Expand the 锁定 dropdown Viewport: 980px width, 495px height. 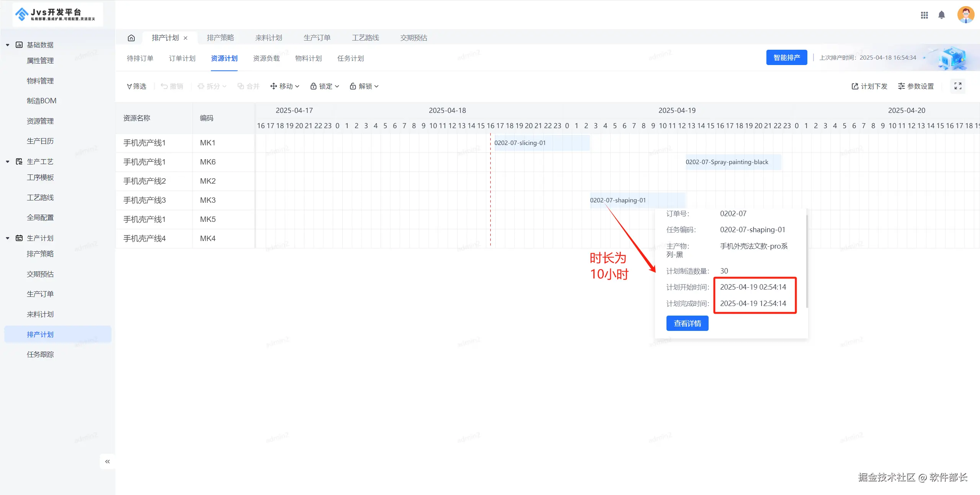click(x=325, y=86)
